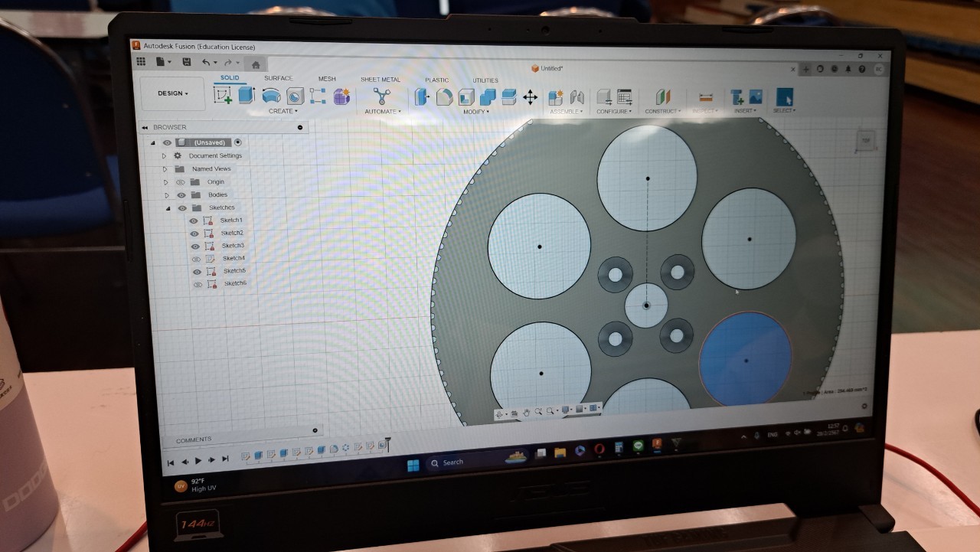Open the CREATE dropdown menu
The height and width of the screenshot is (552, 980).
point(283,111)
